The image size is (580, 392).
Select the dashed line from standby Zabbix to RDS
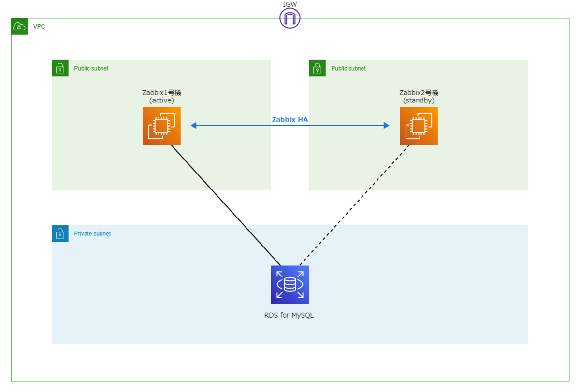354,205
